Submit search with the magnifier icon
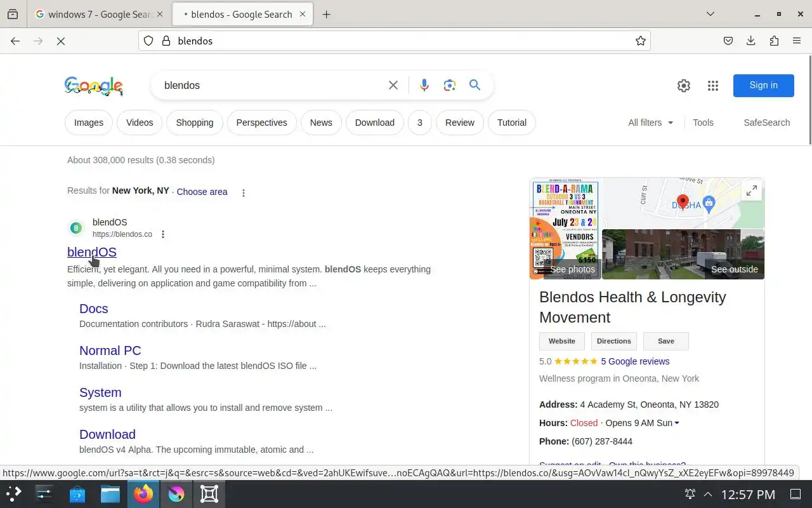This screenshot has height=508, width=812. coord(475,85)
